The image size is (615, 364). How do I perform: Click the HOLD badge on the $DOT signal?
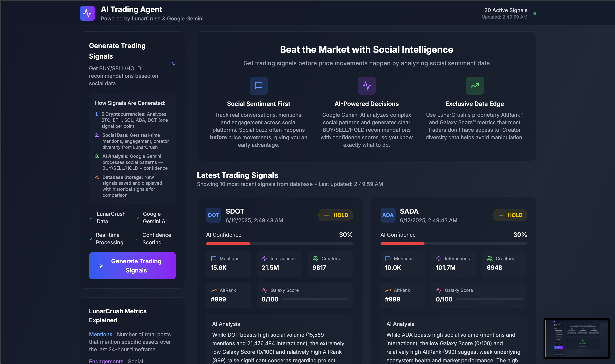click(335, 215)
